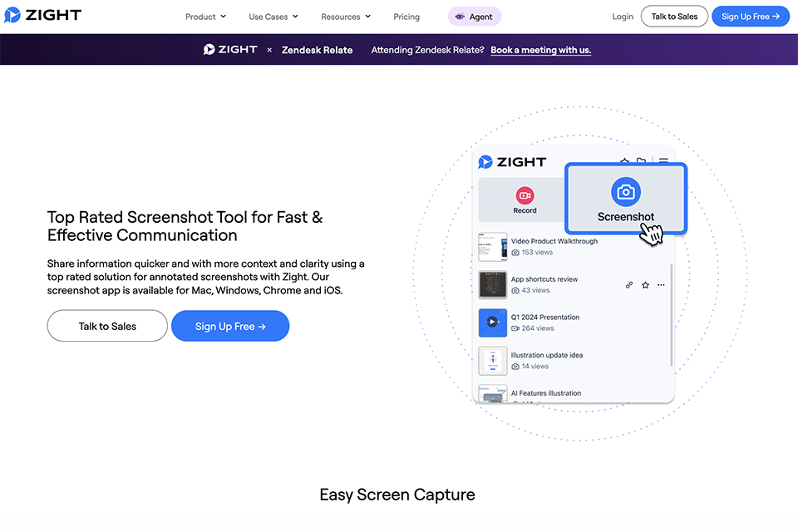Open the hamburger menu in the app panel
798x532 pixels.
(663, 160)
